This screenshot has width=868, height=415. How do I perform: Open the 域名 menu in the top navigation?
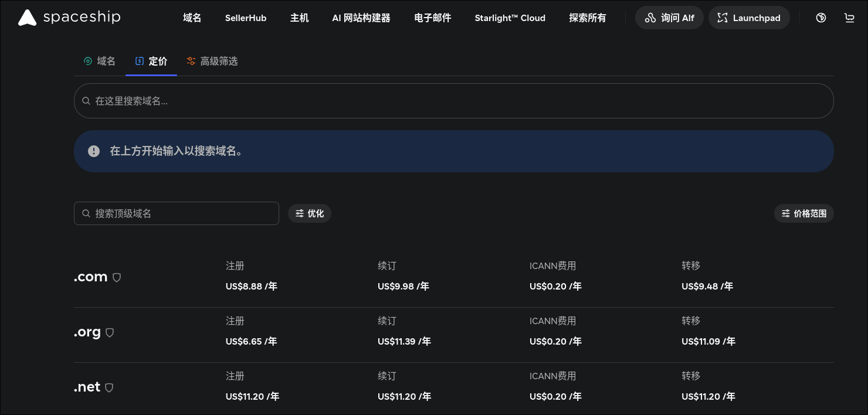(x=192, y=18)
